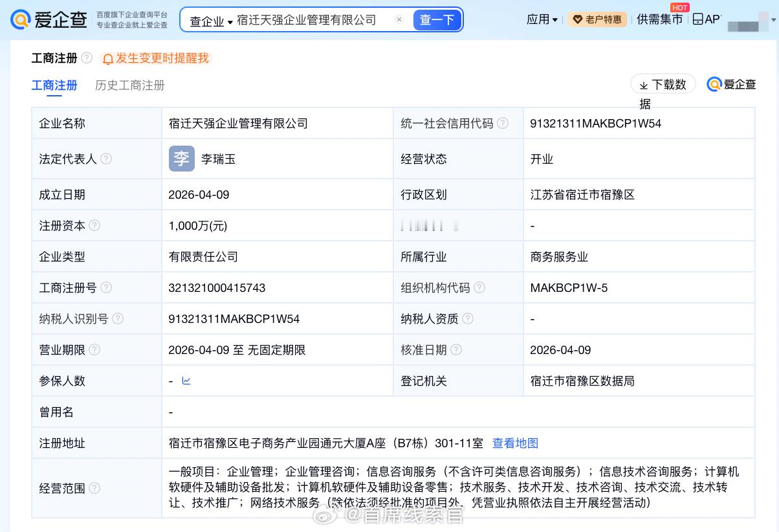This screenshot has height=532, width=779.
Task: Click the bell icon for change reminders
Action: click(108, 58)
